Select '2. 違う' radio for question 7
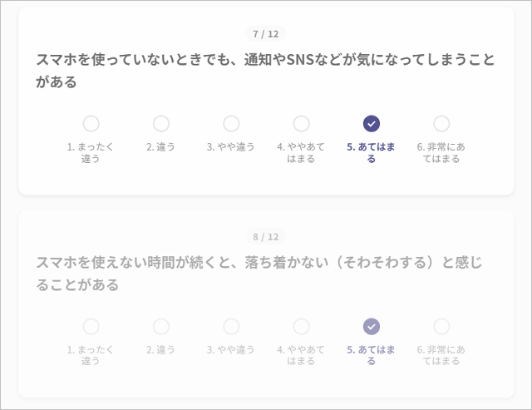The width and height of the screenshot is (532, 410). (x=161, y=124)
